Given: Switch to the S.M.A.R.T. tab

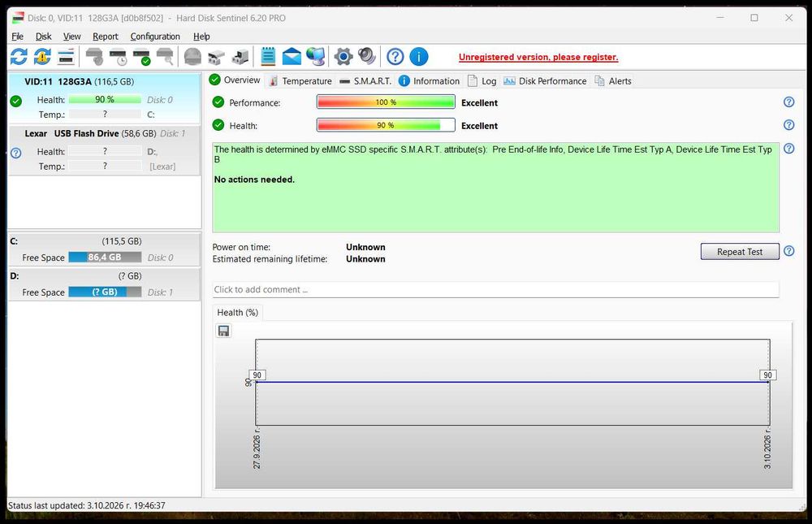Looking at the screenshot, I should click(365, 81).
